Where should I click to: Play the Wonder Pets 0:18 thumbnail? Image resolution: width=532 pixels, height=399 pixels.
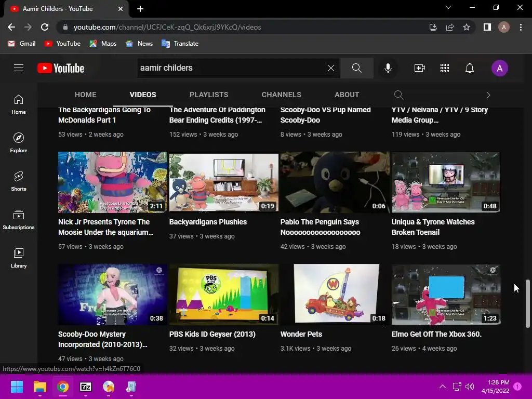335,295
